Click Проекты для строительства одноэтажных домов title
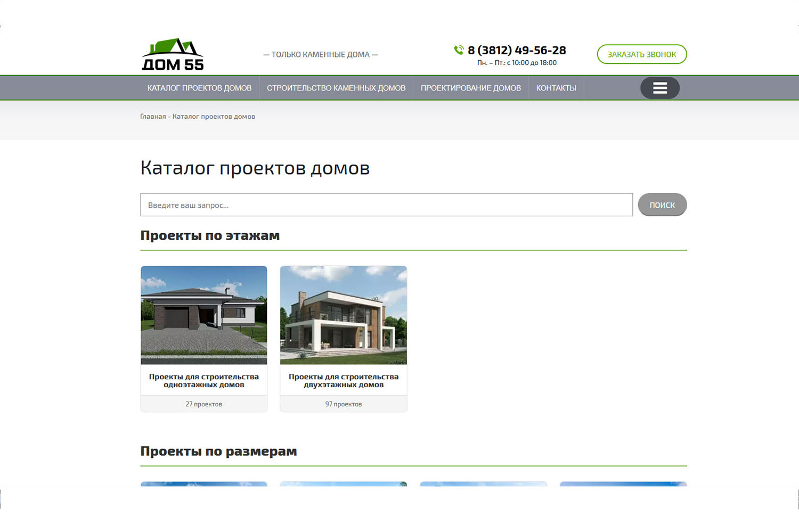The width and height of the screenshot is (799, 532). point(204,380)
